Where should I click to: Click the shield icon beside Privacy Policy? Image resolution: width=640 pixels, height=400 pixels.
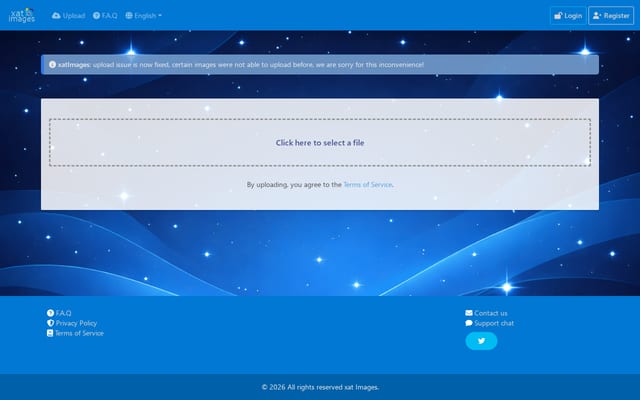click(50, 323)
